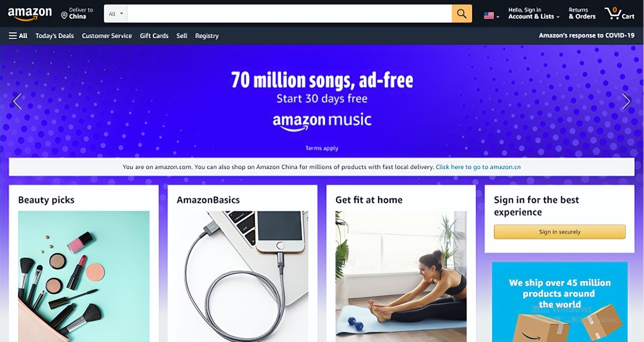Screen dimensions: 644x342
Task: Go to previous banner slide arrow
Action: (17, 101)
